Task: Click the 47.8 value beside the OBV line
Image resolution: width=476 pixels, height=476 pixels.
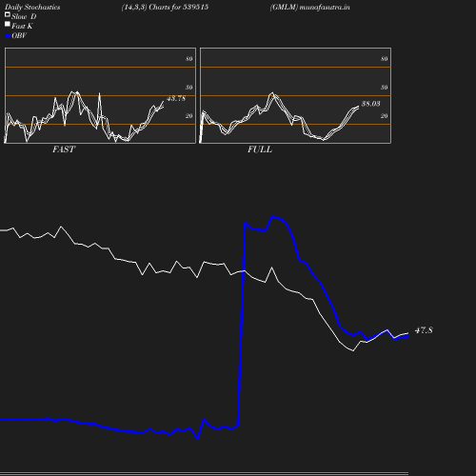Action: (424, 330)
